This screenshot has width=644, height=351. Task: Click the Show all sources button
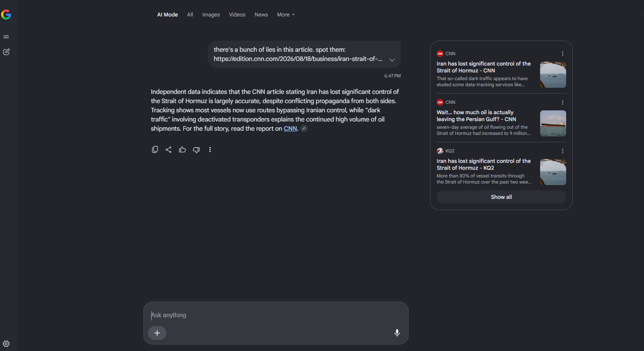[501, 197]
